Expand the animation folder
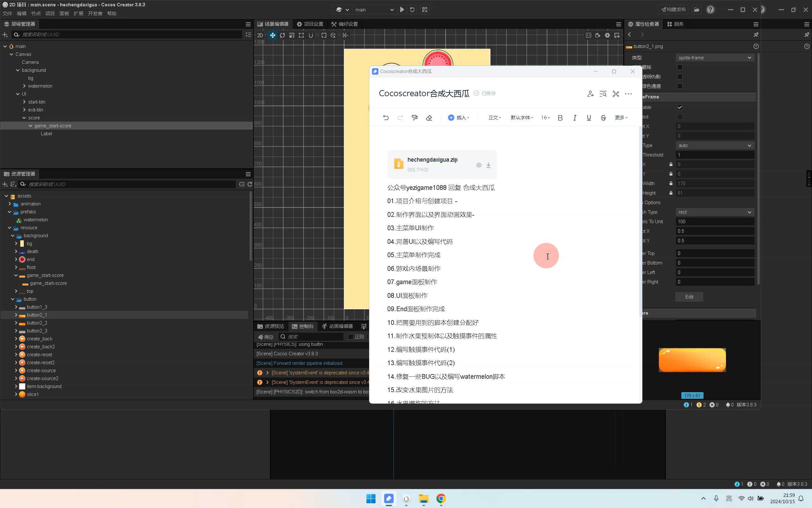 point(10,204)
